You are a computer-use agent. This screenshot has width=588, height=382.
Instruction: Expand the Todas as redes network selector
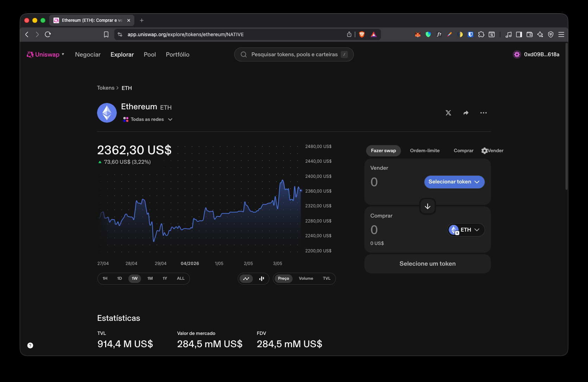tap(148, 119)
